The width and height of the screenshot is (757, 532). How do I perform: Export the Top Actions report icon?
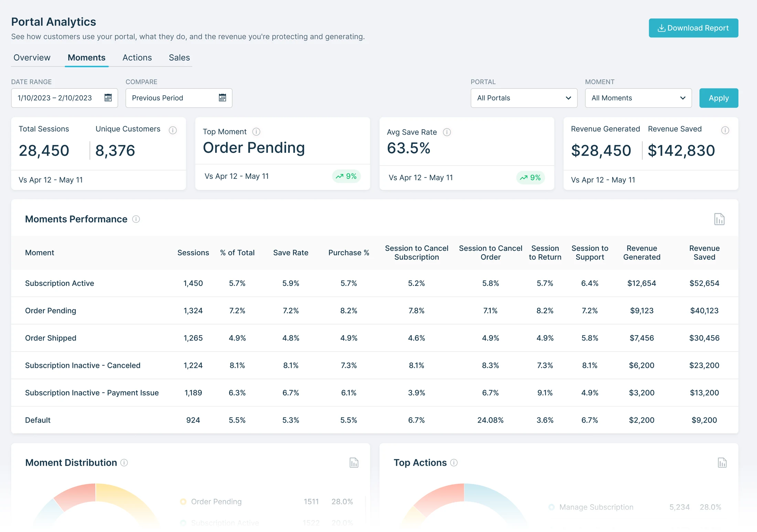pos(722,462)
